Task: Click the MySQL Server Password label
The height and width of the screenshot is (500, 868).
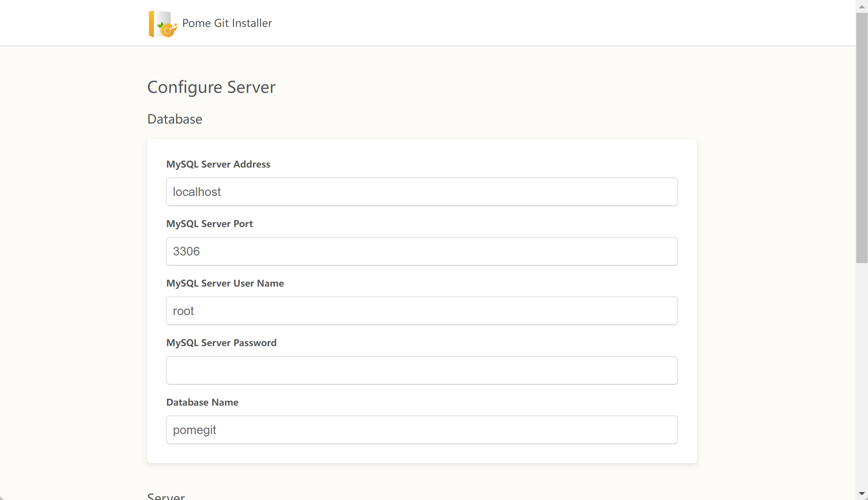Action: (221, 343)
